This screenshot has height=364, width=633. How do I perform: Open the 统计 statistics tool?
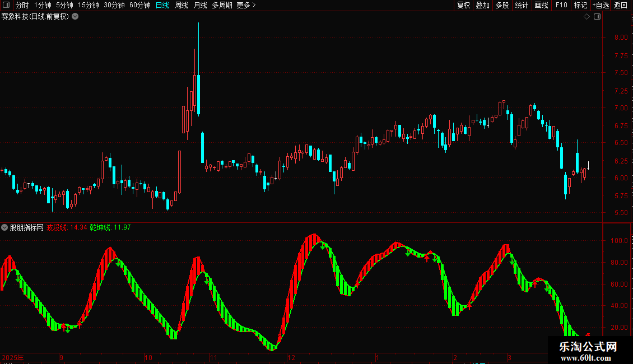(x=522, y=5)
